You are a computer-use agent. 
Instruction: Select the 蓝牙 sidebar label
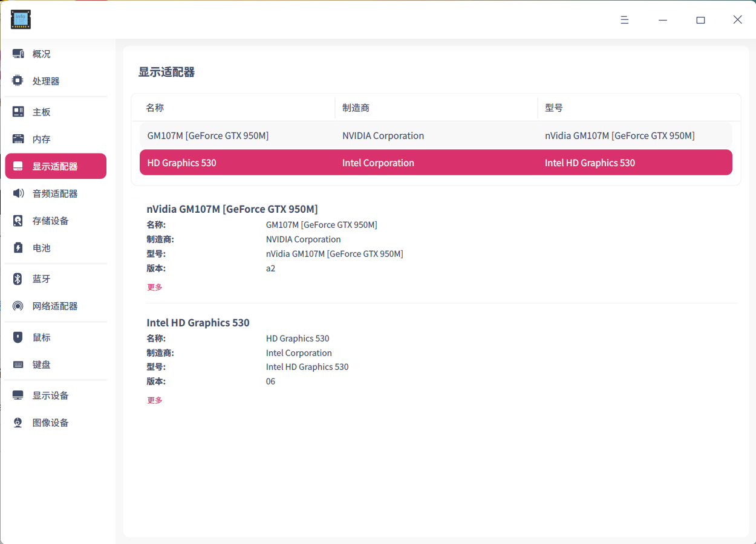pyautogui.click(x=42, y=279)
